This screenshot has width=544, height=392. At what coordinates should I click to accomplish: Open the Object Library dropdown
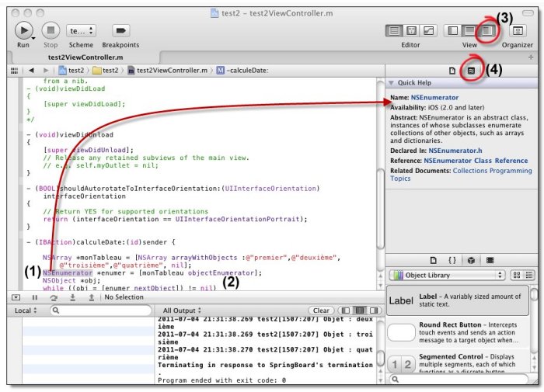tap(449, 275)
